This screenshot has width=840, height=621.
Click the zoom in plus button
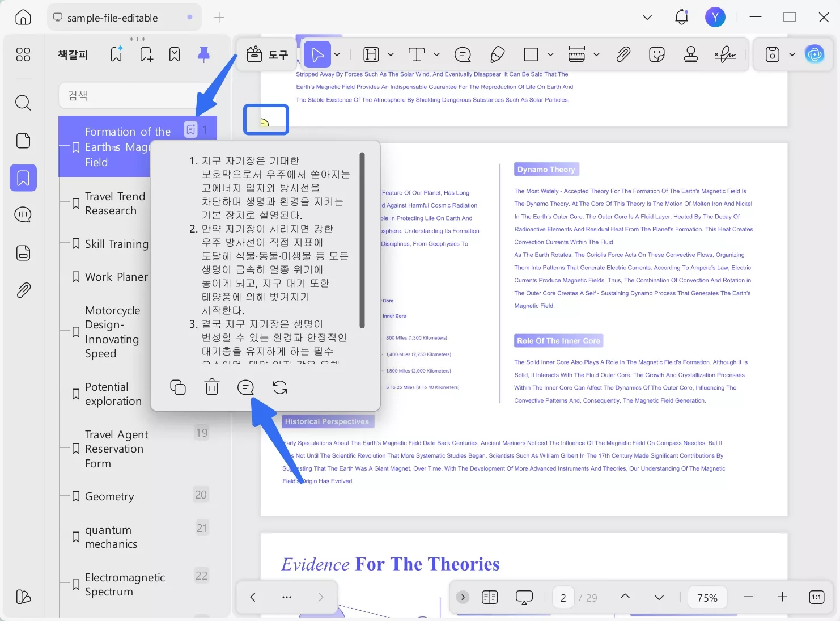(x=782, y=597)
